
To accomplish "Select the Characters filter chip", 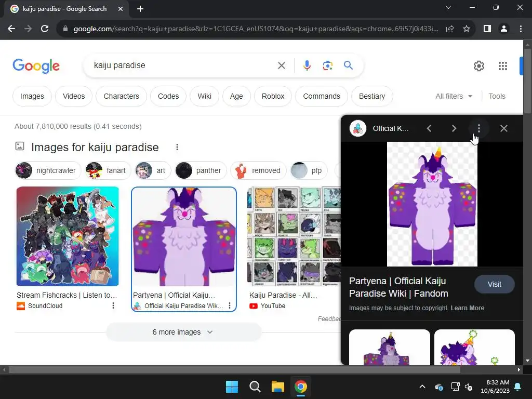I will (122, 96).
